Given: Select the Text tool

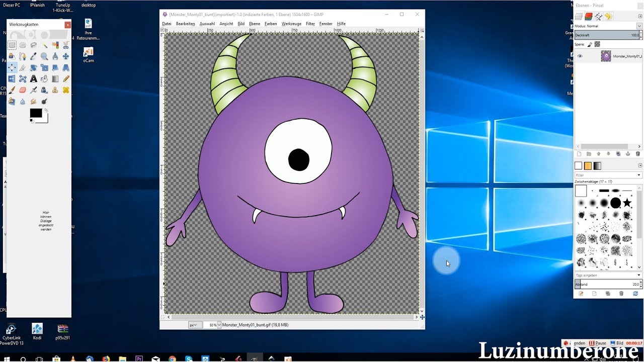Looking at the screenshot, I should (33, 79).
